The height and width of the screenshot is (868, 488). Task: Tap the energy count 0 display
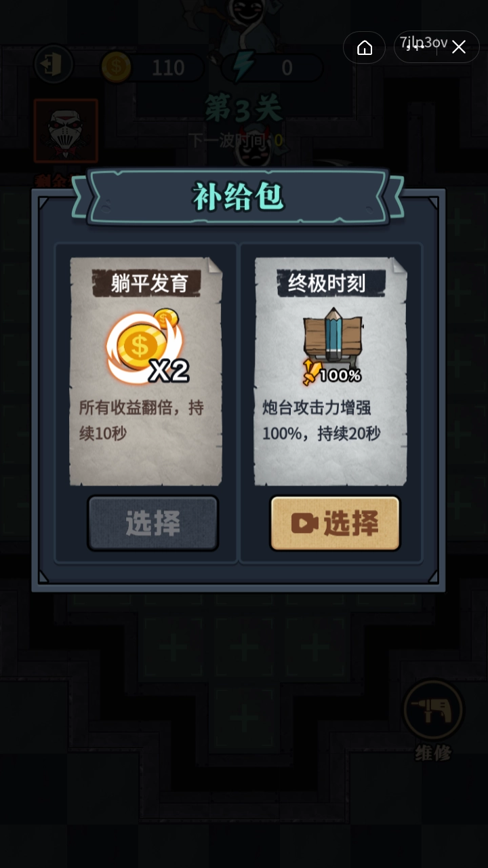click(x=287, y=68)
